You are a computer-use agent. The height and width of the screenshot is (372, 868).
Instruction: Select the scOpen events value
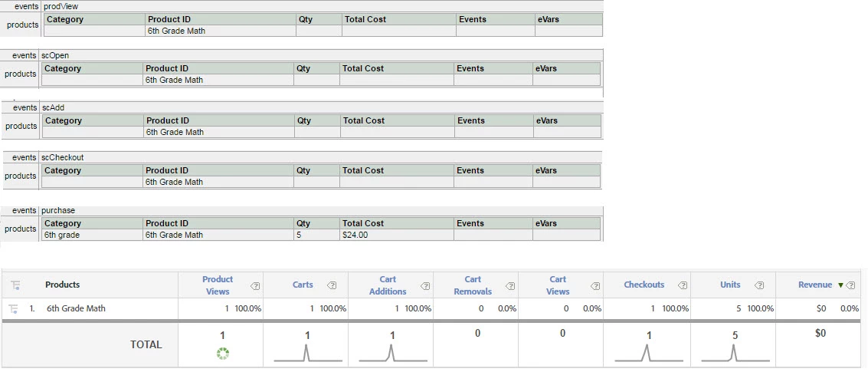tap(55, 55)
